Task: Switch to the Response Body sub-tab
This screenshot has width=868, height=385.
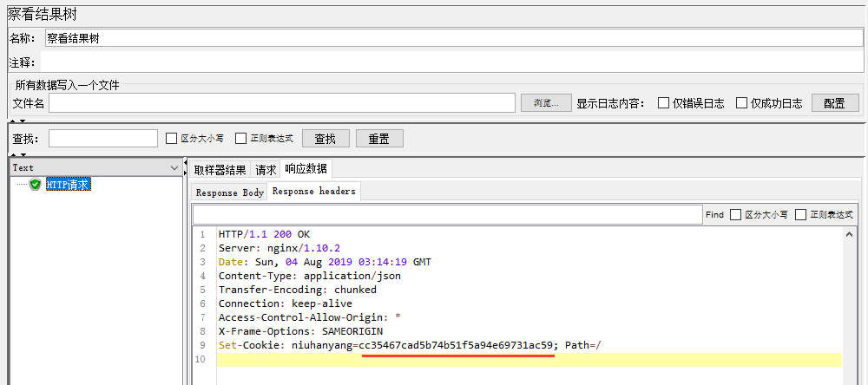Action: click(229, 192)
